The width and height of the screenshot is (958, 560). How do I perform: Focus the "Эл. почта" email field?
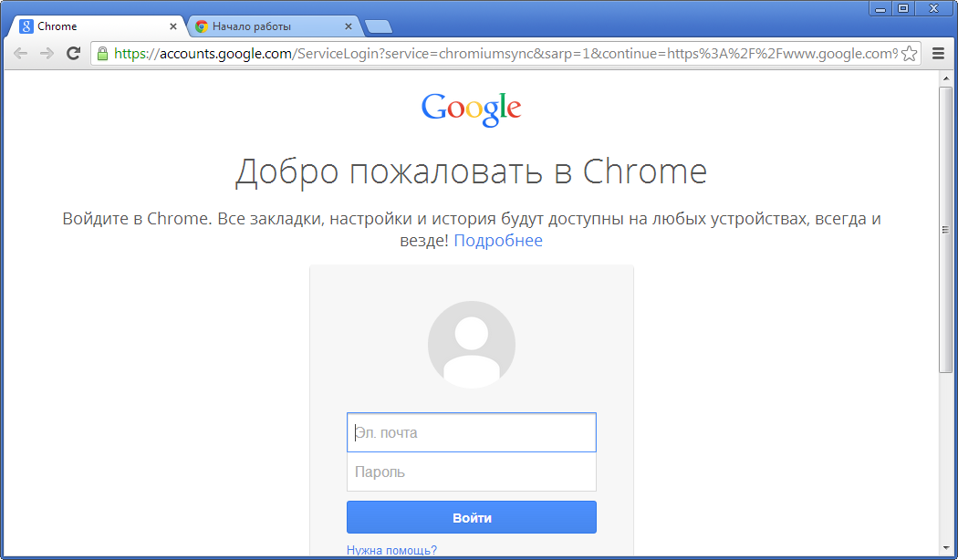pyautogui.click(x=471, y=432)
